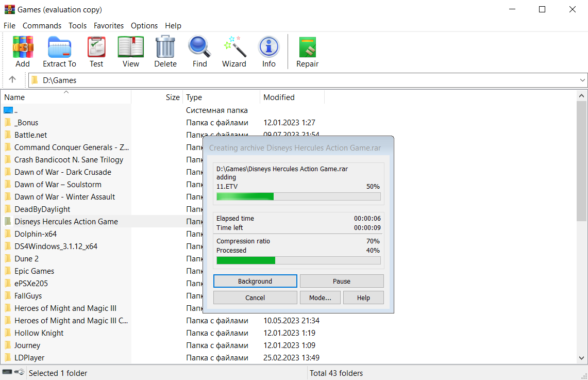The width and height of the screenshot is (588, 380).
Task: Expand the address bar path dropdown
Action: click(582, 80)
